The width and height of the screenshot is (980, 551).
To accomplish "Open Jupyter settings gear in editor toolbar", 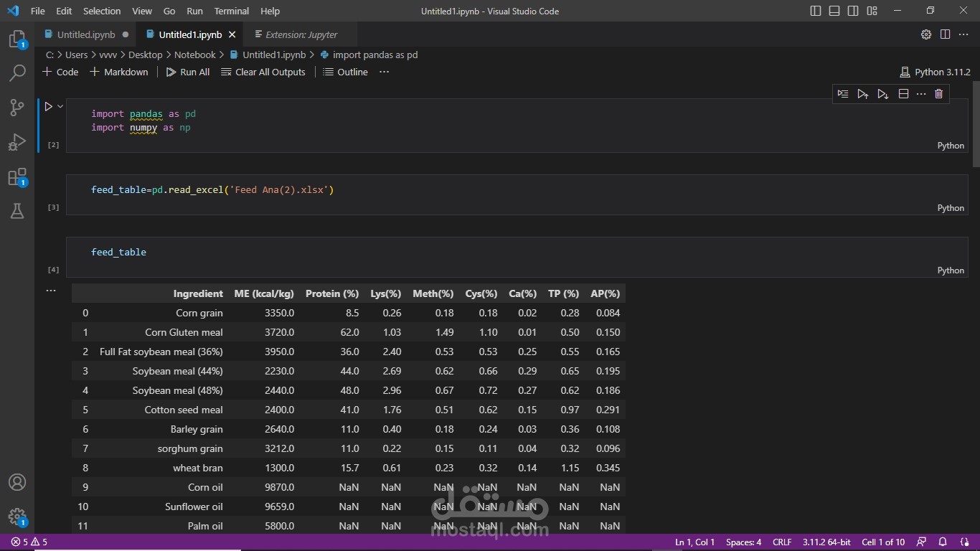I will point(925,34).
